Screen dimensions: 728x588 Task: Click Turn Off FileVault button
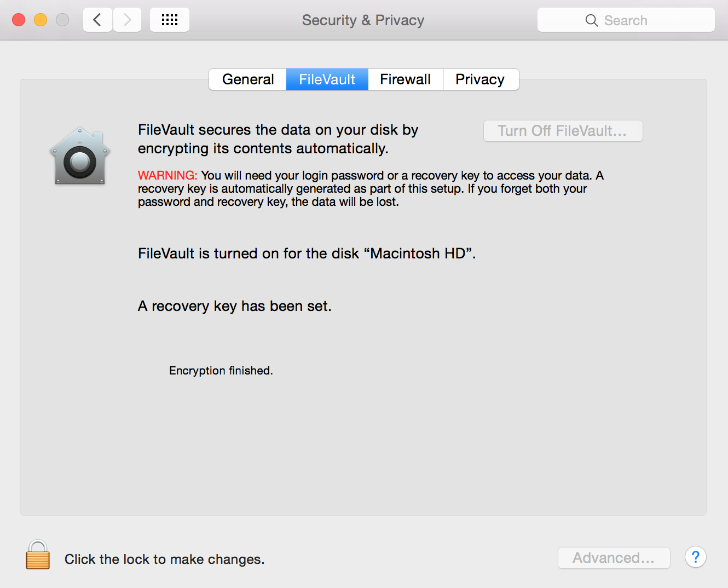pyautogui.click(x=563, y=131)
